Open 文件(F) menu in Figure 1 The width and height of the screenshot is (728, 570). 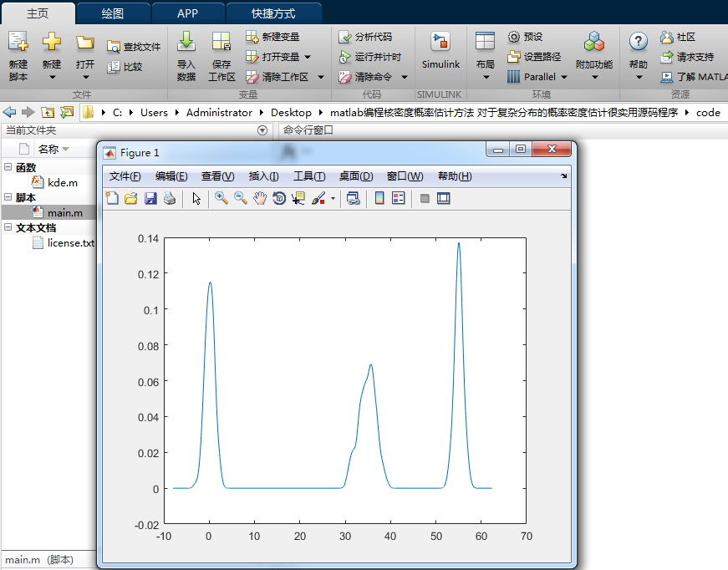[x=125, y=176]
